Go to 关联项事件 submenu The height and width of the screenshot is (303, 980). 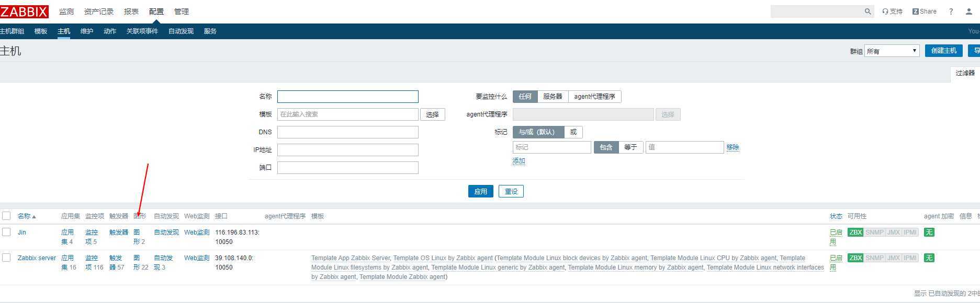[x=142, y=31]
